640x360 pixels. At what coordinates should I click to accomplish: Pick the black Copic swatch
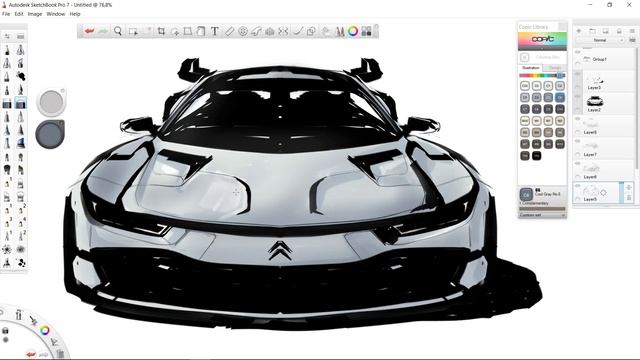(536, 156)
